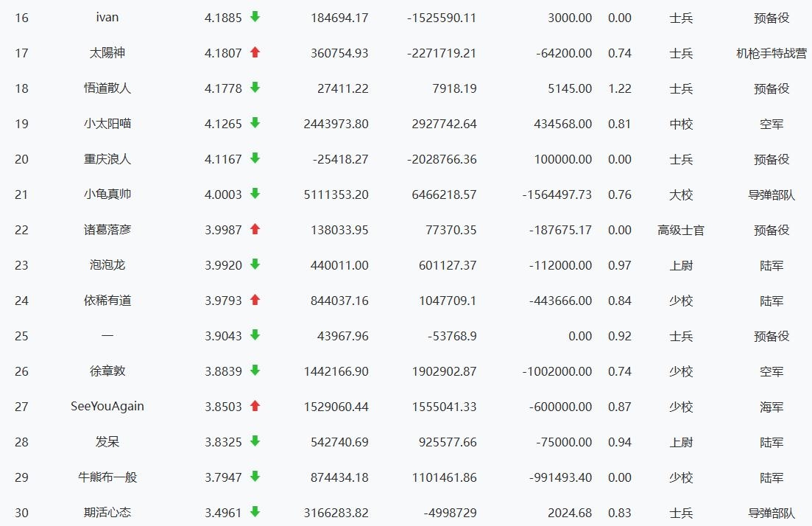812x526 pixels.
Task: Click the red up arrow next to 3.9793
Action: (255, 300)
